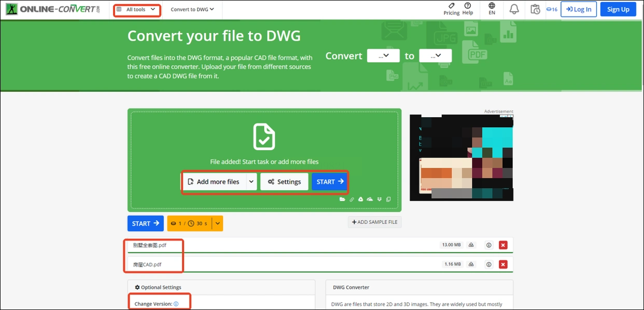The image size is (644, 310).
Task: Open the Convert to DWG menu
Action: (x=192, y=9)
